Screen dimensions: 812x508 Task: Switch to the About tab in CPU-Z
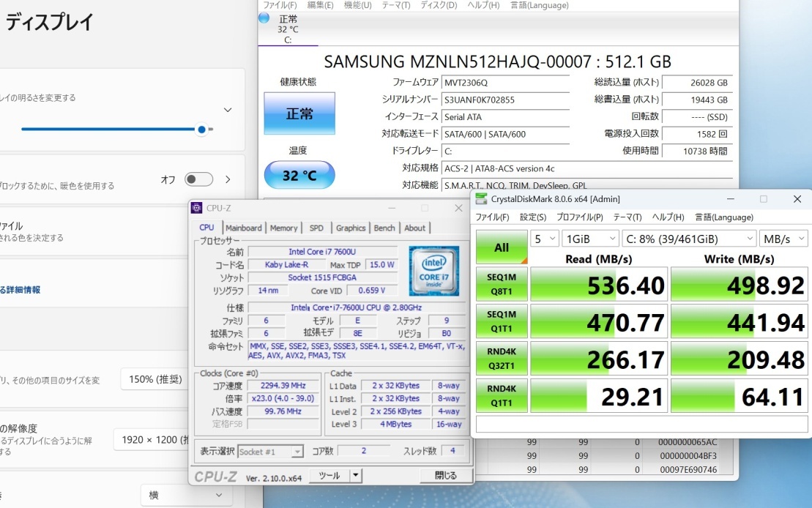click(x=415, y=228)
